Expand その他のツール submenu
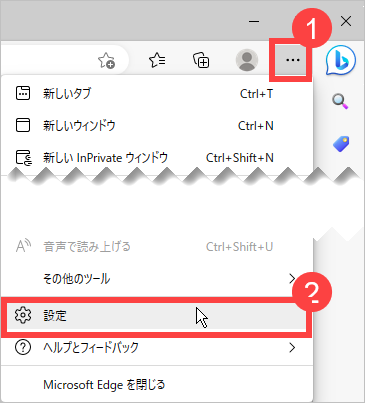 click(x=157, y=278)
